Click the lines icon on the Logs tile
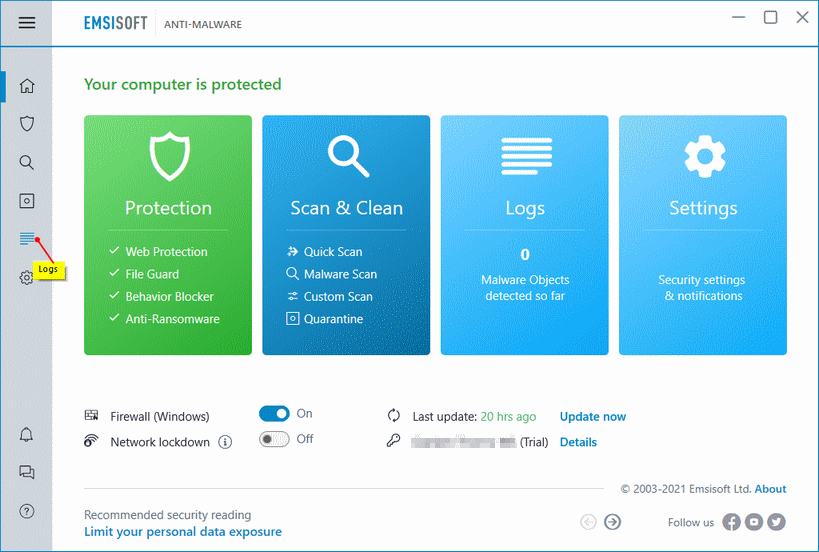The image size is (819, 552). point(526,156)
